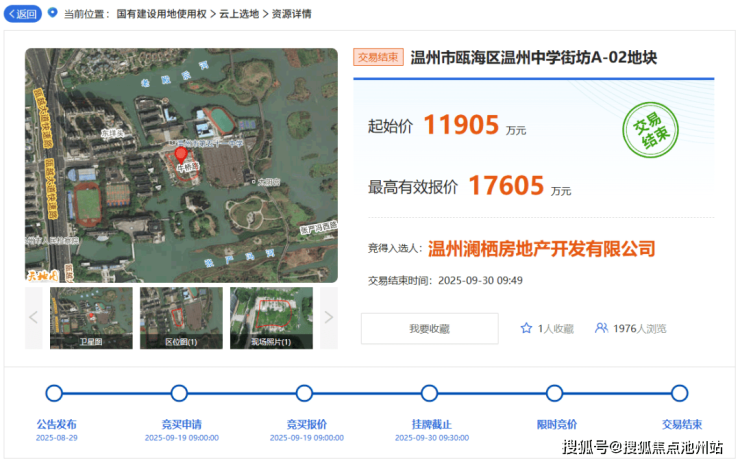Click the green 交易结束 stamp icon
Image resolution: width=740 pixels, height=463 pixels.
click(655, 130)
